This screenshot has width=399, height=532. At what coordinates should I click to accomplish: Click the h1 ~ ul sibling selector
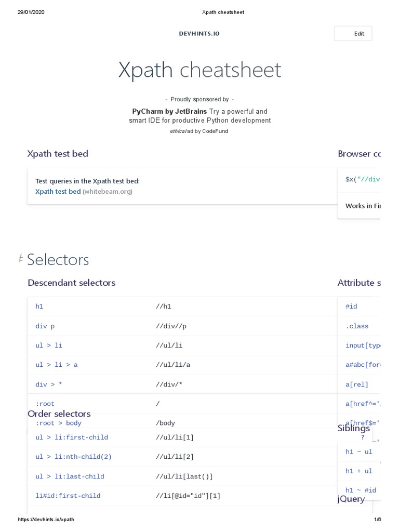tap(358, 451)
